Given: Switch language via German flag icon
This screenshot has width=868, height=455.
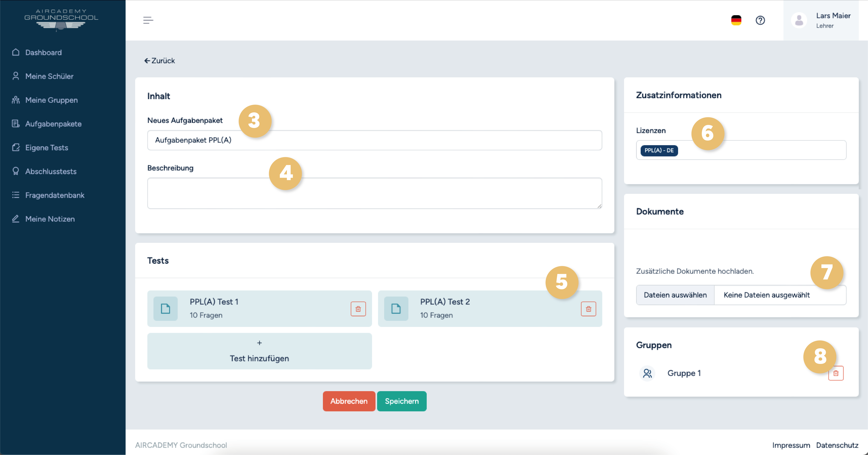Looking at the screenshot, I should pos(736,20).
